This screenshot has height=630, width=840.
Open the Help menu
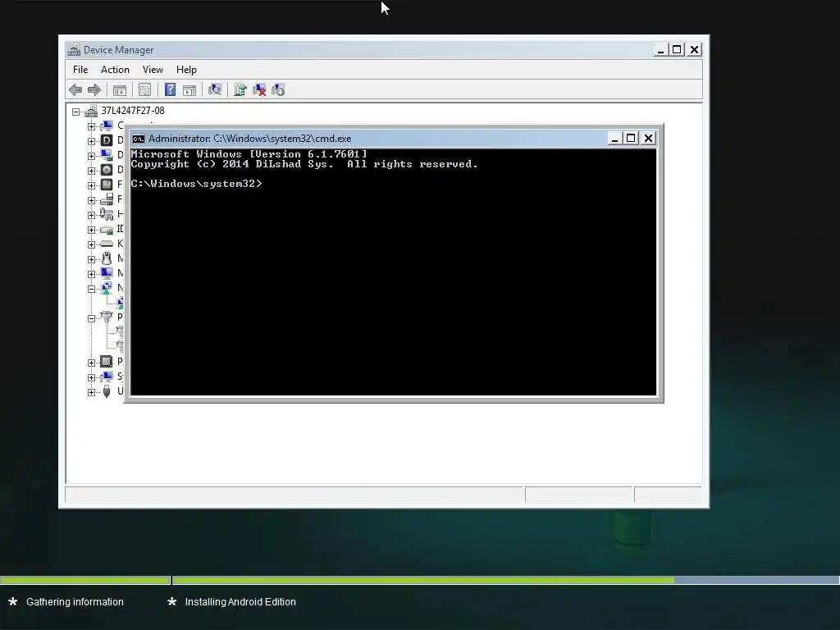coord(186,70)
